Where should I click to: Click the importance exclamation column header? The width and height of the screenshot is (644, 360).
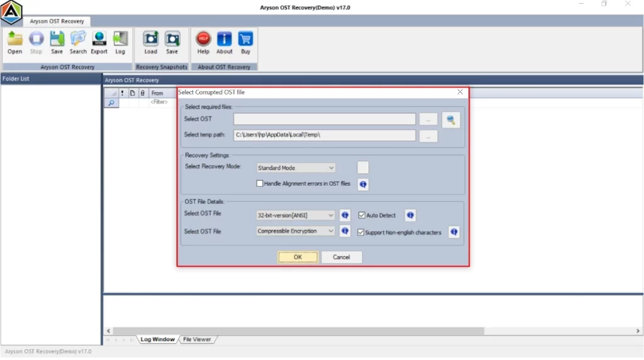tap(123, 93)
